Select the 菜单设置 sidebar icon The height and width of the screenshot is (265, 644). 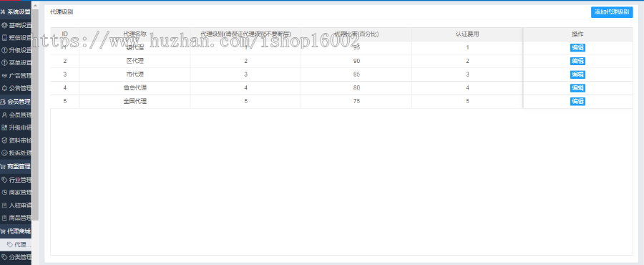[4, 63]
